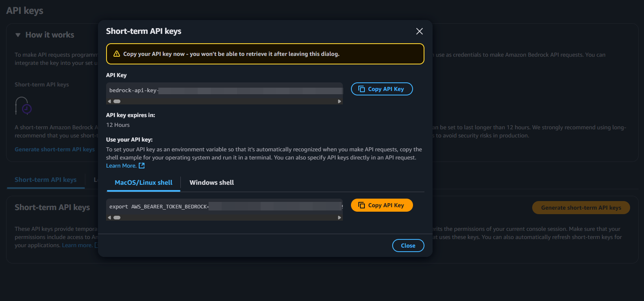Click the 'Copy your API key now' warning text
Image resolution: width=644 pixels, height=301 pixels.
click(x=231, y=54)
